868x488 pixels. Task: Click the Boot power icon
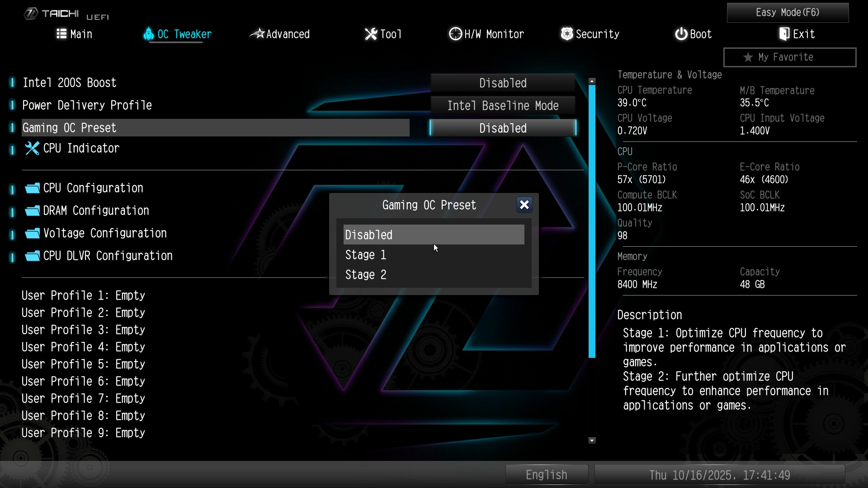pos(681,34)
